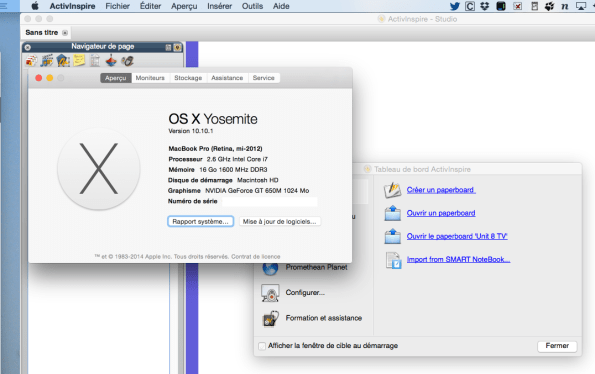Click the Twitter bird menu bar icon
This screenshot has height=374, width=595.
[x=455, y=6]
